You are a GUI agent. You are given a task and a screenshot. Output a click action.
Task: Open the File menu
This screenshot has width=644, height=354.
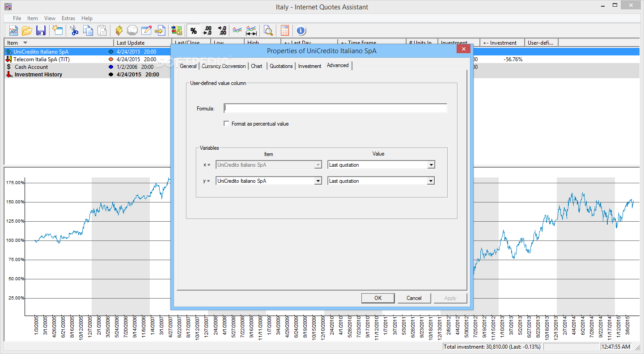(17, 18)
